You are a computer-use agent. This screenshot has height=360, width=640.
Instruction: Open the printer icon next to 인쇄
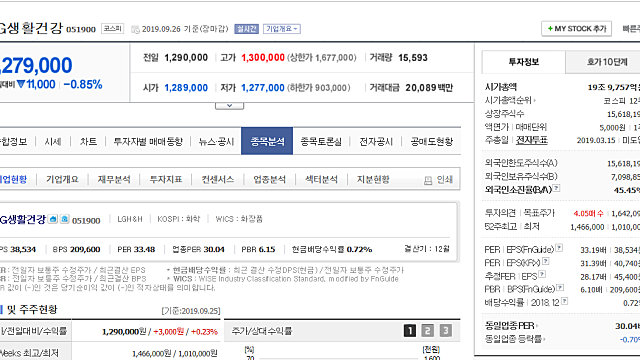click(428, 180)
